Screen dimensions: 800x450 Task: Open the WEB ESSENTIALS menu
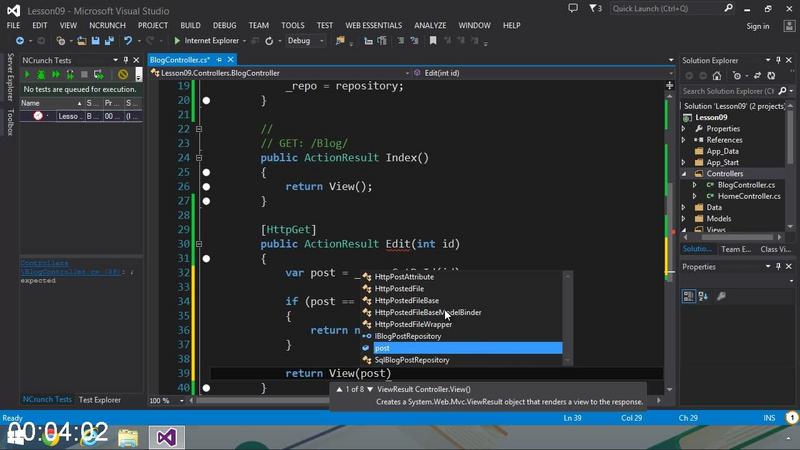point(373,25)
